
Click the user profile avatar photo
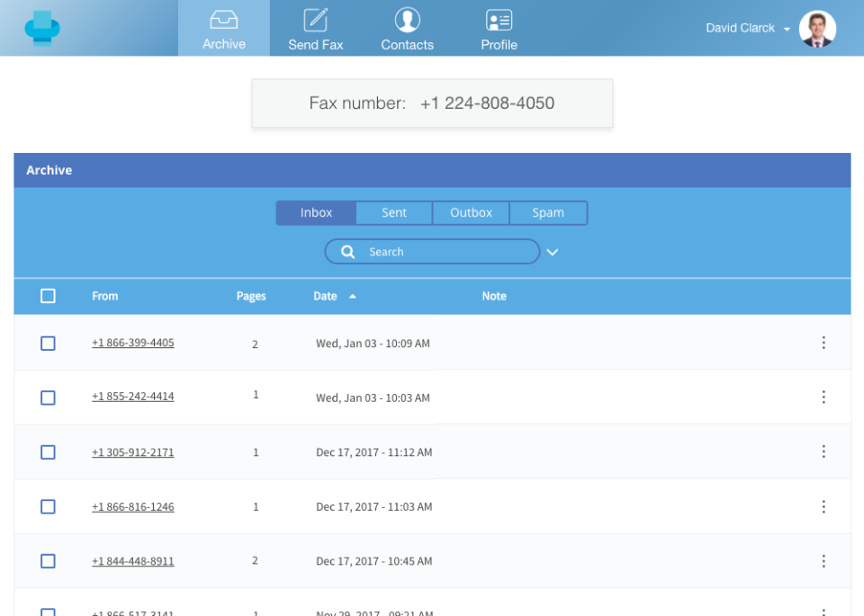(x=817, y=29)
